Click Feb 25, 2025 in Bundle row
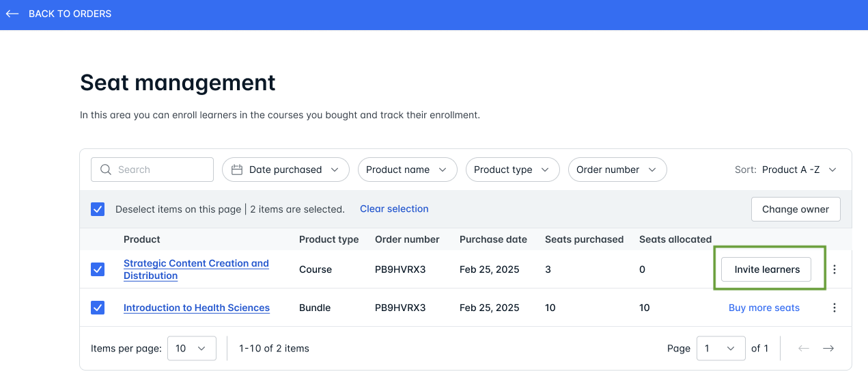 pyautogui.click(x=490, y=308)
